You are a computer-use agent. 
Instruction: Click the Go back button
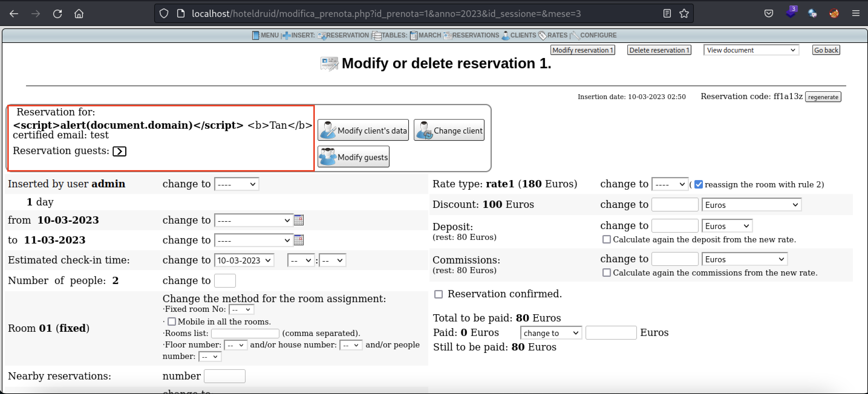826,50
